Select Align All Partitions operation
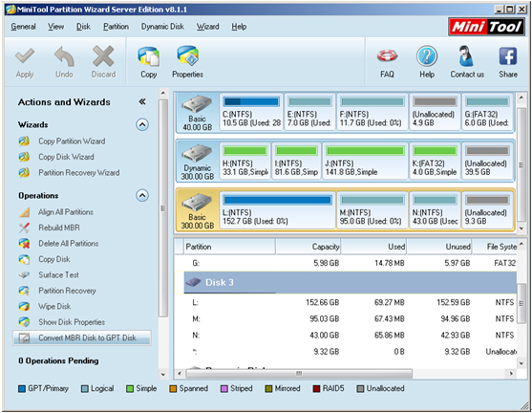Screen dimensions: 532x413 pos(66,212)
